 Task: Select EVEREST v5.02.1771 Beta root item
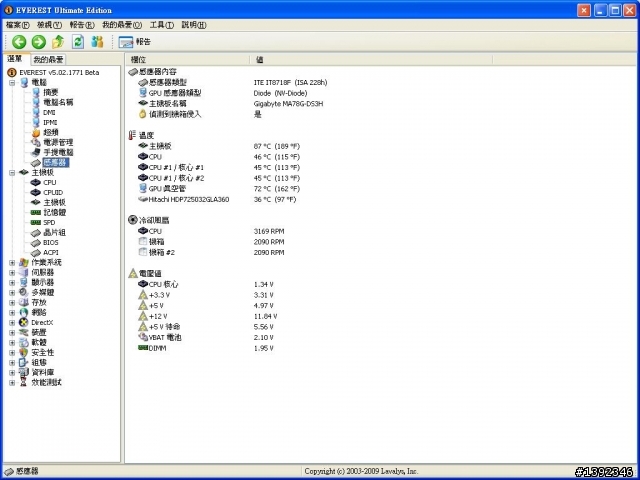click(59, 73)
